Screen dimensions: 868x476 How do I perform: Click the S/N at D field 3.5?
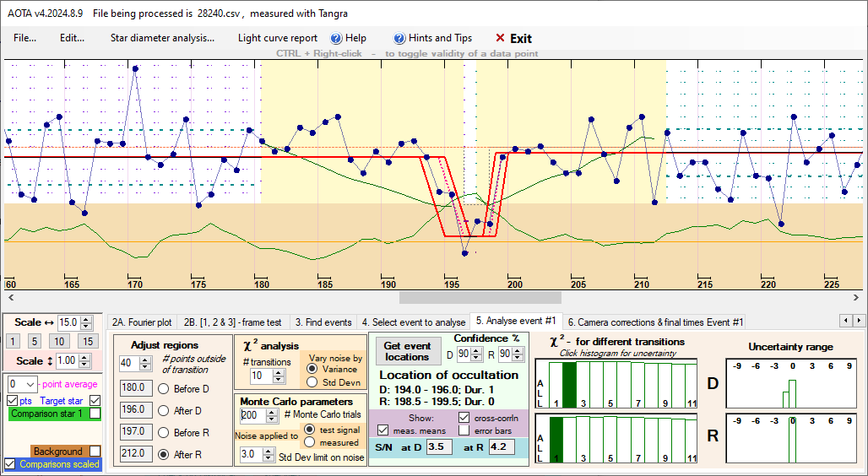click(439, 446)
